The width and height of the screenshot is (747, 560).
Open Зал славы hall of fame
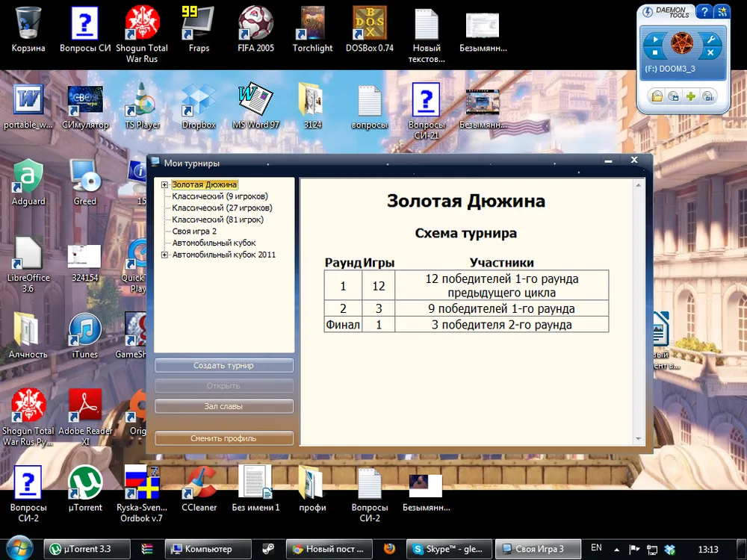point(223,406)
